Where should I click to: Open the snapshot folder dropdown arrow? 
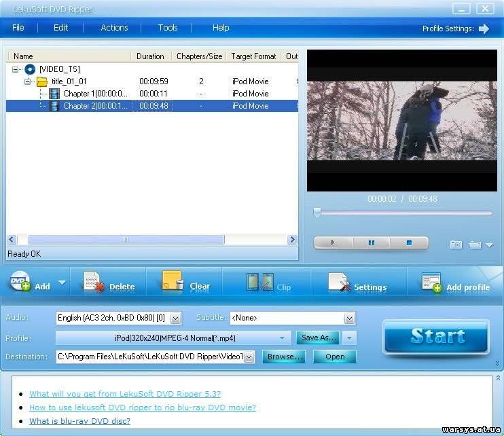(490, 245)
